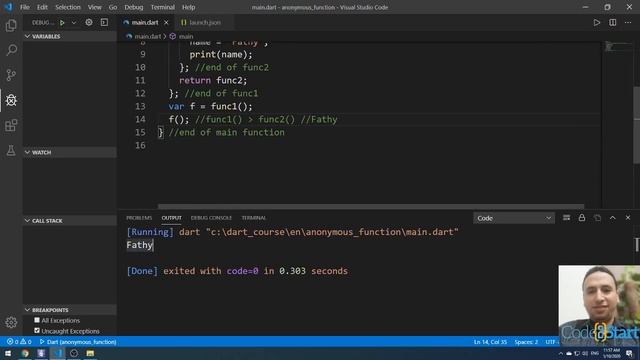Click line number 13 in the gutter

(x=140, y=106)
